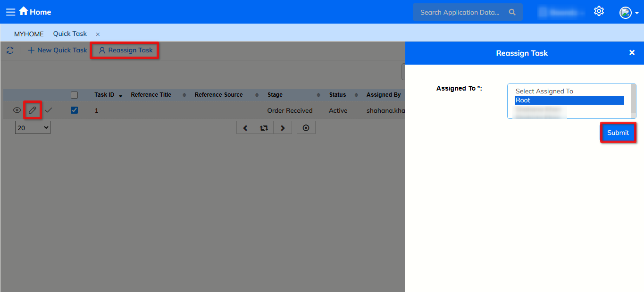
Task: Click the checkmark complete icon for Task 1
Action: pyautogui.click(x=49, y=110)
